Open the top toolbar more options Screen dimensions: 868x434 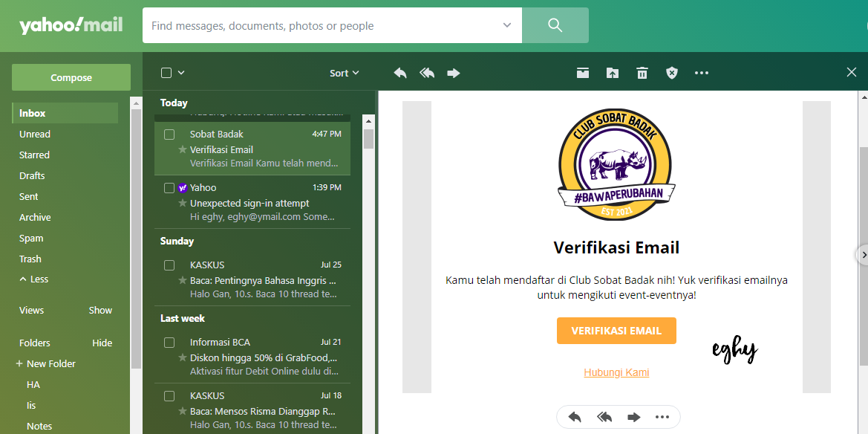click(x=702, y=73)
